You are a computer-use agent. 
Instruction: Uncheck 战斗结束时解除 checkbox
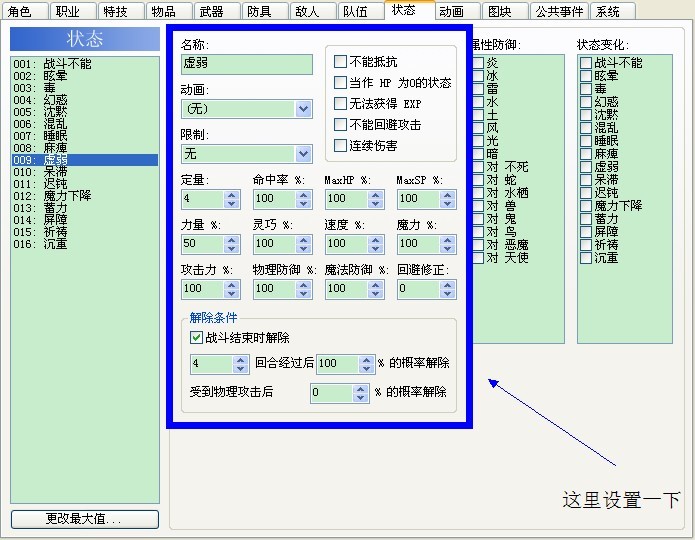click(196, 337)
